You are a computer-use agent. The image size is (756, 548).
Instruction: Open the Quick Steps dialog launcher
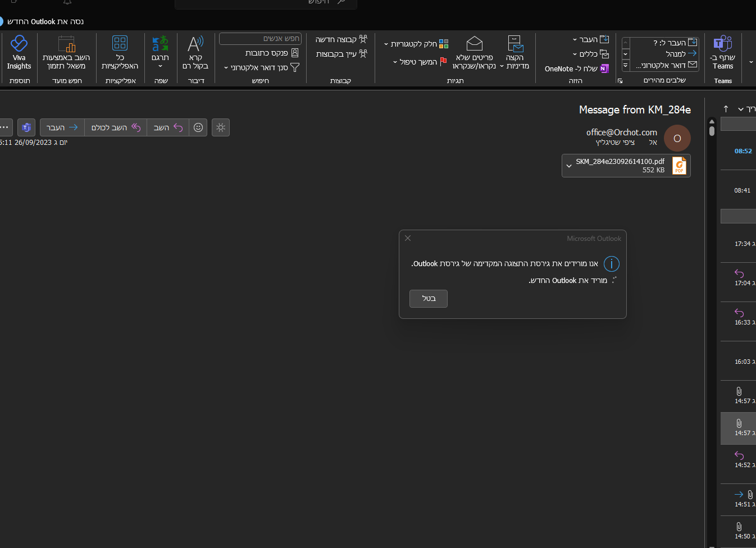tap(620, 81)
